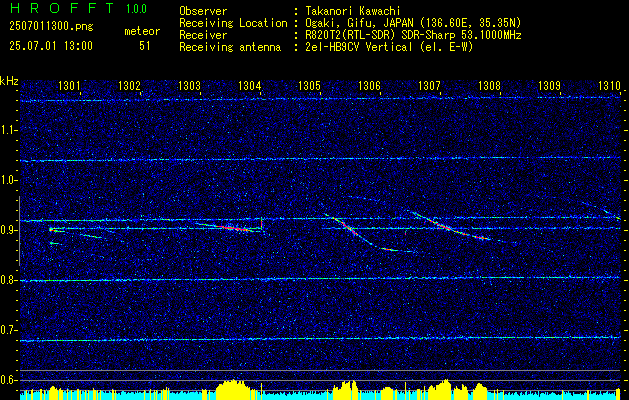Click the 1.0 kHz axis label

[x=8, y=180]
